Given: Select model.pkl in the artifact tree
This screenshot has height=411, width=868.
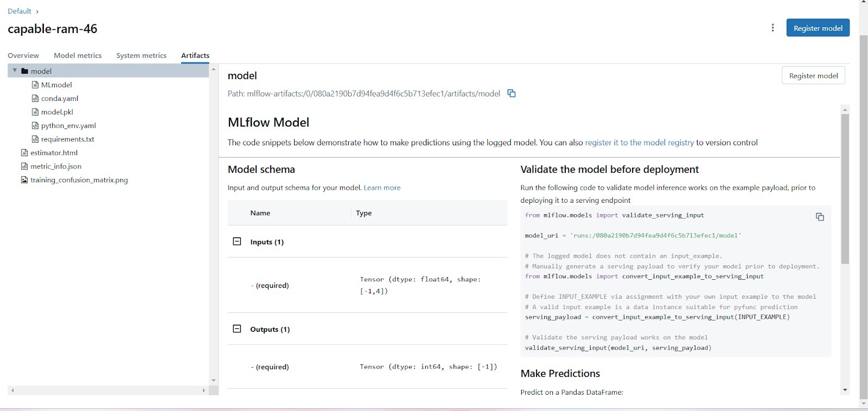Looking at the screenshot, I should [57, 112].
